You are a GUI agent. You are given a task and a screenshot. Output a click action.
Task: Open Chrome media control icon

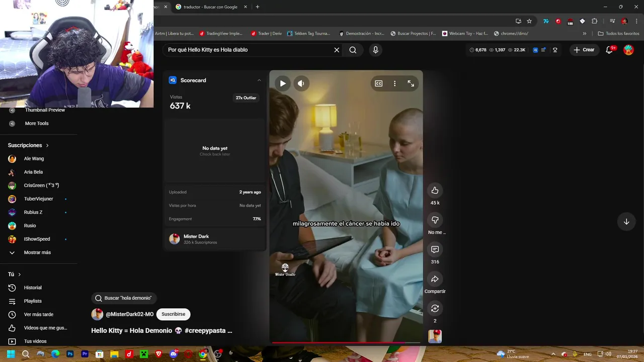coord(612,21)
